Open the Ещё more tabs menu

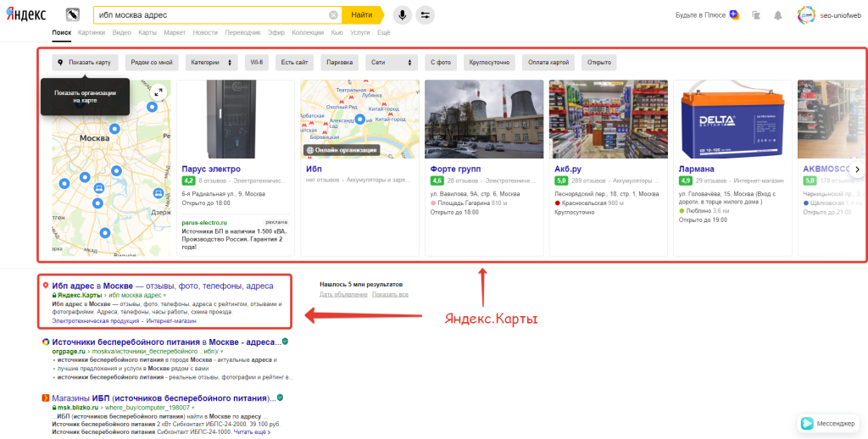(384, 33)
